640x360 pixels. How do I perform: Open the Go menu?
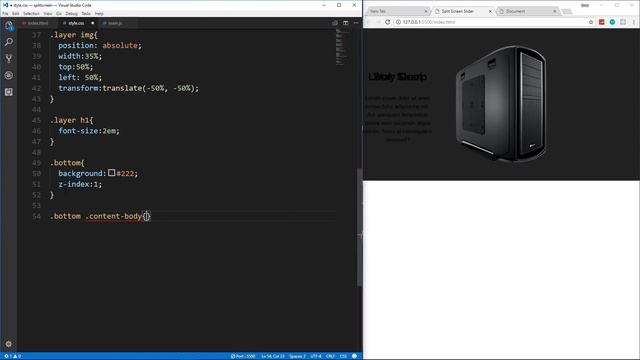coord(59,13)
